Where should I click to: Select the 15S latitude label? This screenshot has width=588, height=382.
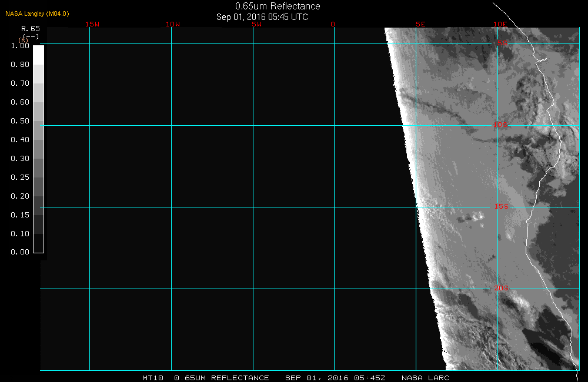click(x=502, y=206)
